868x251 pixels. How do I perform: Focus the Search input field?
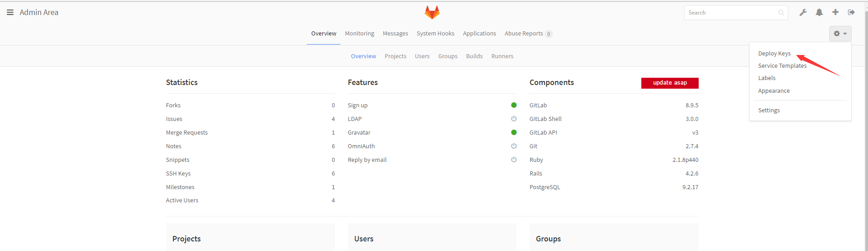[x=730, y=13]
